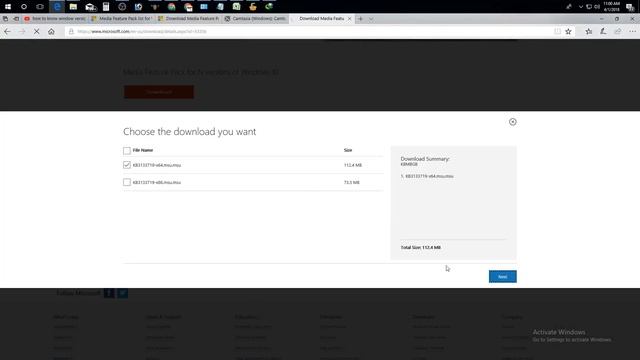The height and width of the screenshot is (360, 640).
Task: Click the address bar URL field
Action: pos(310,31)
